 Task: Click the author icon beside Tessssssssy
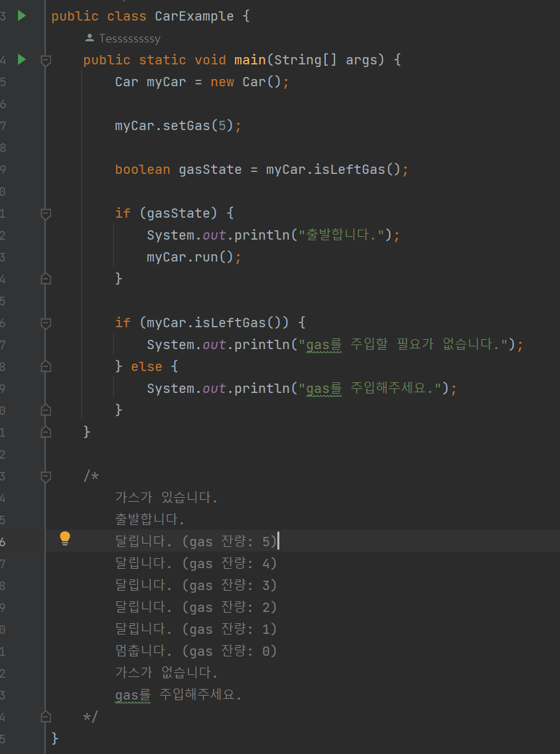tap(89, 38)
